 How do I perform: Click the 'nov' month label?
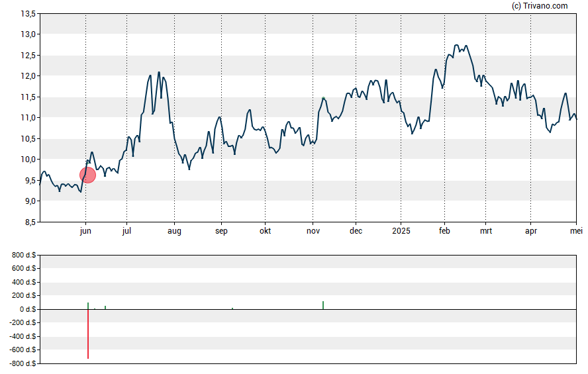[313, 231]
